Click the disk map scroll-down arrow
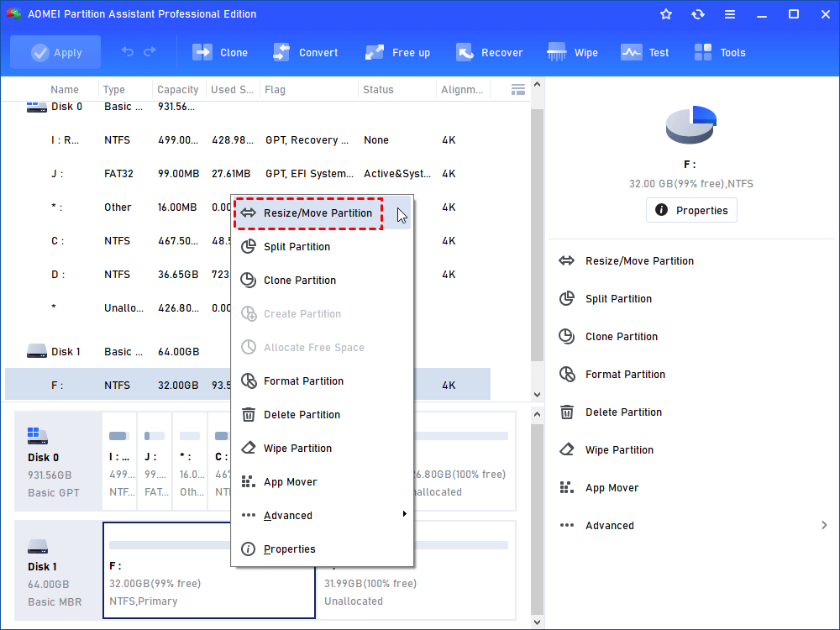 pos(538,622)
